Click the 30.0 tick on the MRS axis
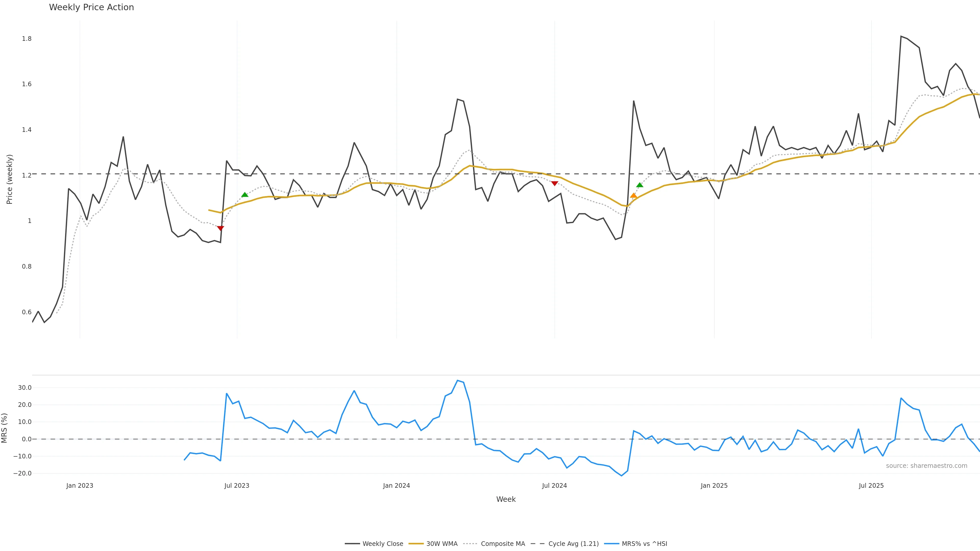Image resolution: width=980 pixels, height=551 pixels. coord(25,388)
